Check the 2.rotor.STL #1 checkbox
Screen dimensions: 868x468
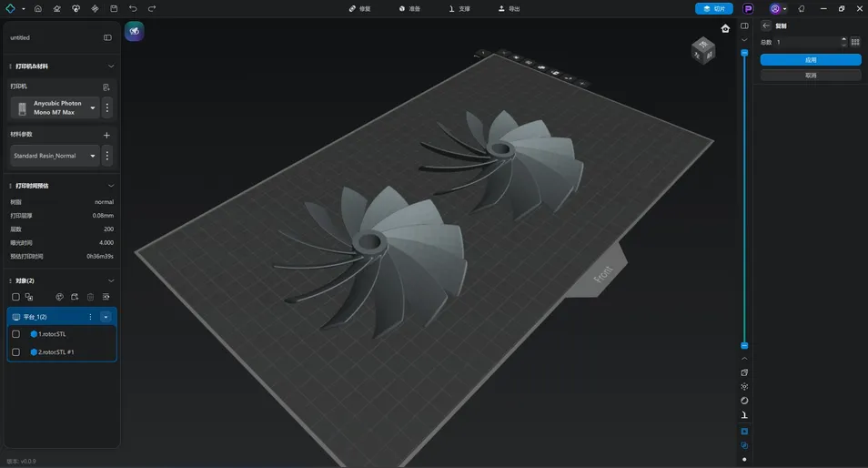tap(15, 351)
